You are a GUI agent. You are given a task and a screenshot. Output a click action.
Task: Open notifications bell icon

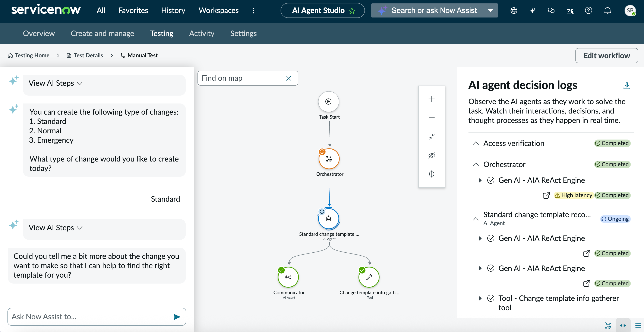(607, 10)
